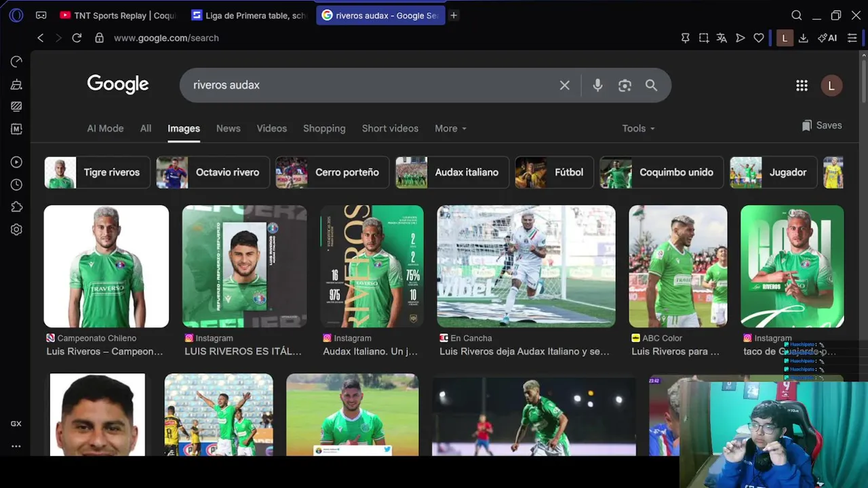Start voice search with the microphone

(597, 85)
